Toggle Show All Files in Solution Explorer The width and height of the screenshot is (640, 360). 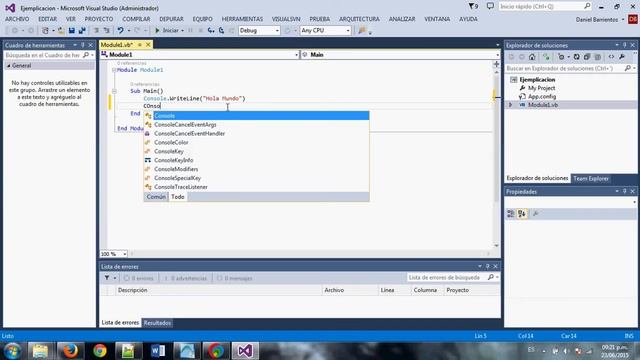tap(598, 57)
